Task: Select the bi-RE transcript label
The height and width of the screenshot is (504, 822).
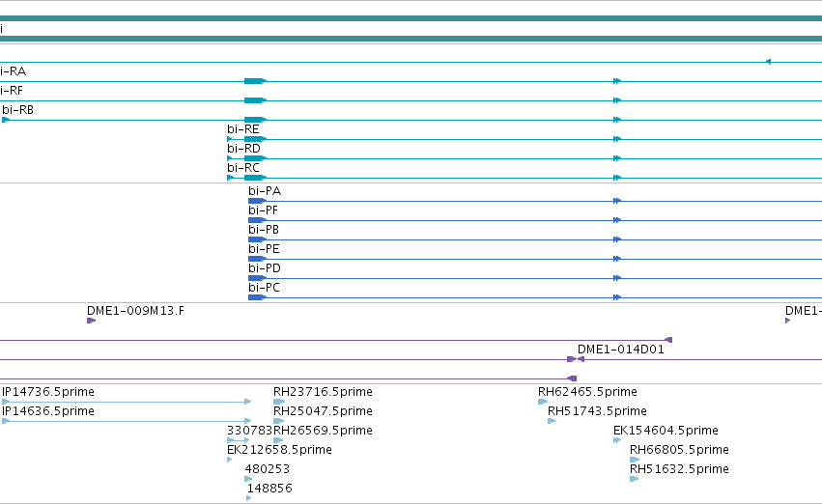Action: [242, 128]
